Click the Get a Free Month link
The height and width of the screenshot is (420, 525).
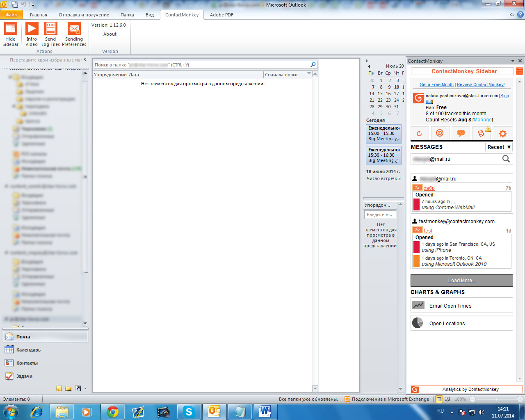[436, 84]
